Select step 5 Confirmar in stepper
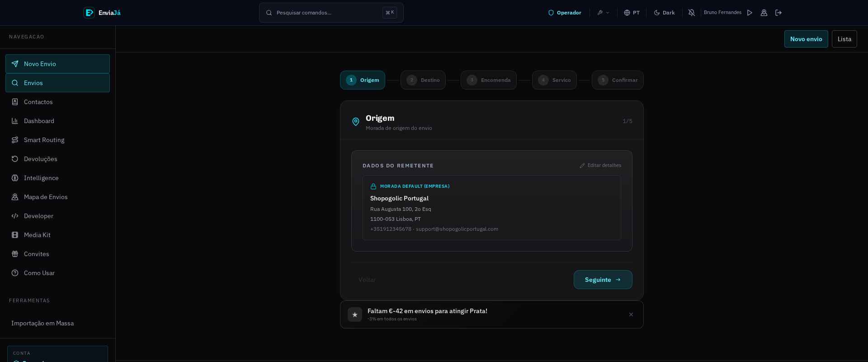868x362 pixels. tap(618, 80)
